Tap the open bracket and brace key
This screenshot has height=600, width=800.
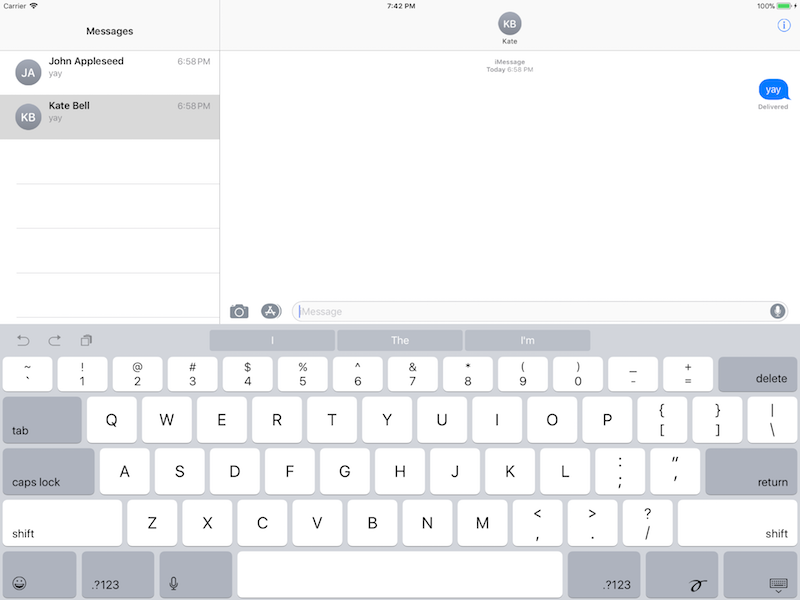point(662,420)
